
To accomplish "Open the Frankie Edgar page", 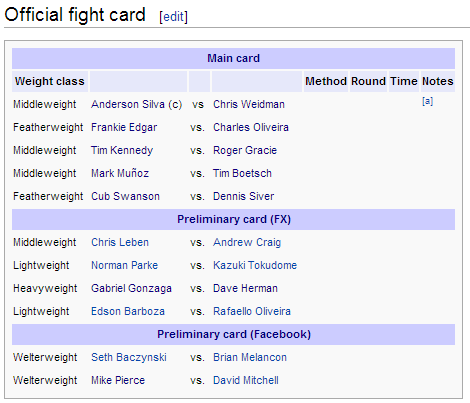I will [124, 127].
